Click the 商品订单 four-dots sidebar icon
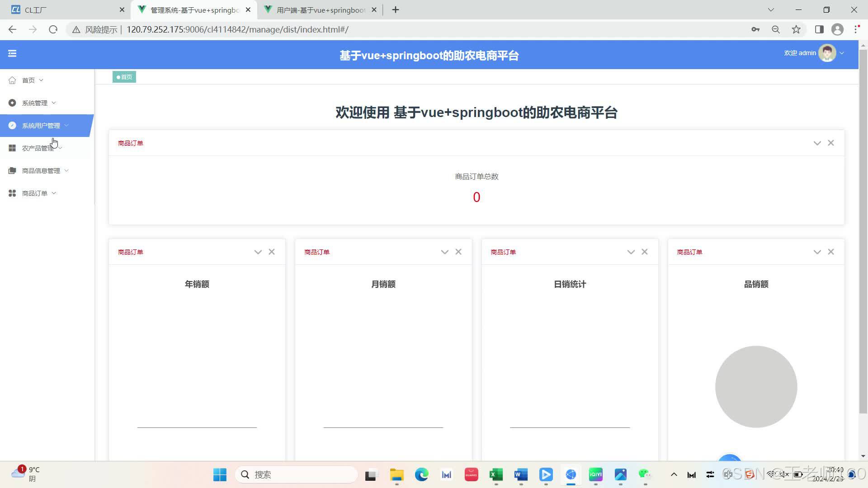This screenshot has height=488, width=868. pos(12,193)
